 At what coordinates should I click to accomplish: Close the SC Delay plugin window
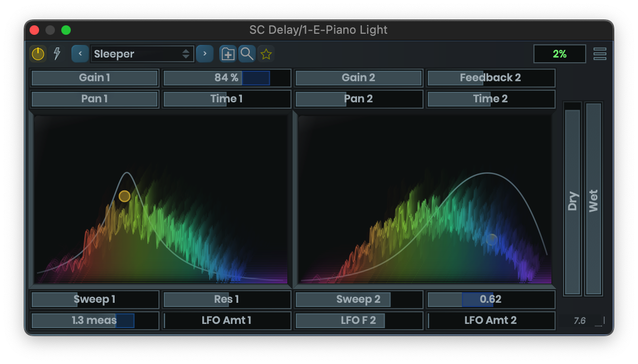(x=34, y=30)
